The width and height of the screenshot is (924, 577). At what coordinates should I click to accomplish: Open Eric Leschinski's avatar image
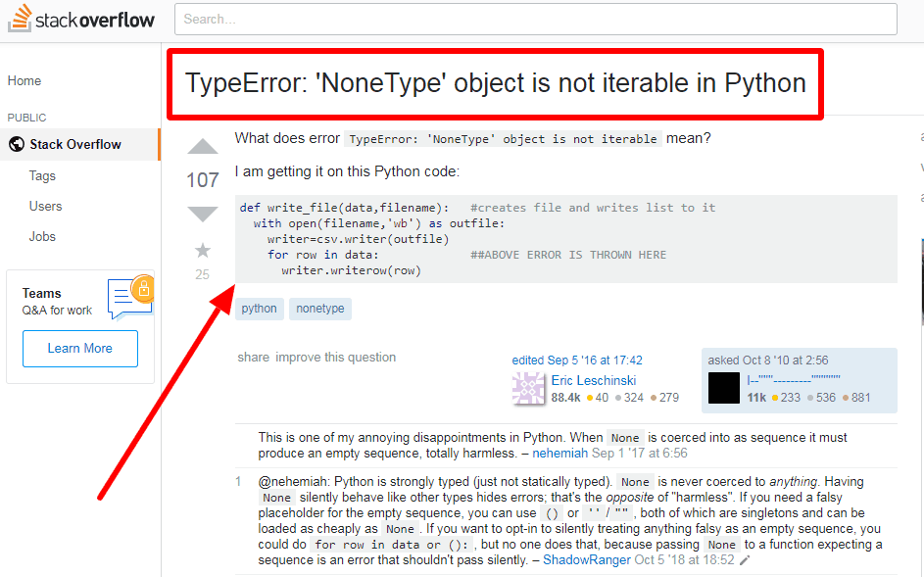coord(528,389)
